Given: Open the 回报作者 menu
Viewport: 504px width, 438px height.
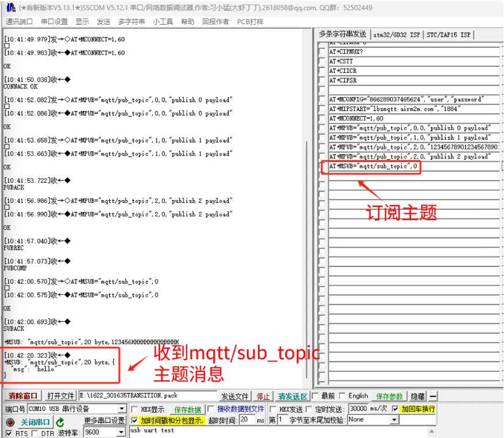Looking at the screenshot, I should pyautogui.click(x=216, y=21).
